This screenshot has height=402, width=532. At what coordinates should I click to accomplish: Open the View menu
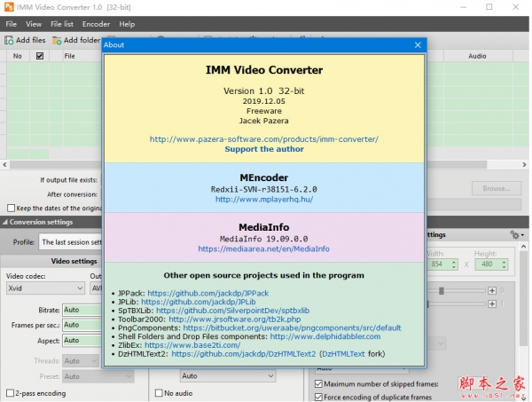(34, 24)
